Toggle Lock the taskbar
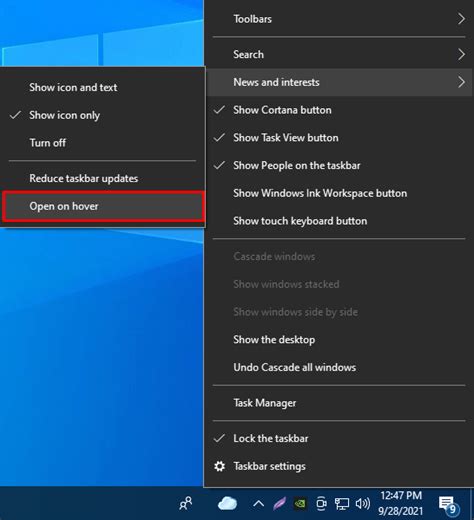 339,438
